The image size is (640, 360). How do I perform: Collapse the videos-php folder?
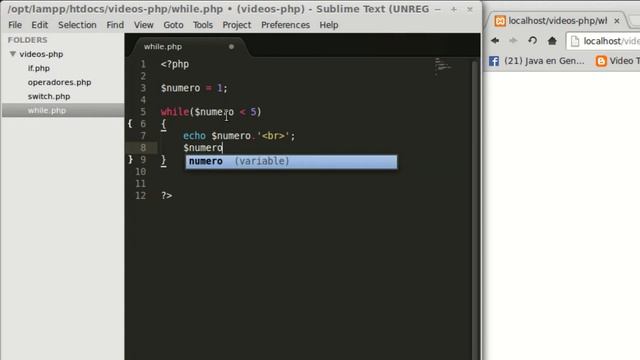(13, 54)
